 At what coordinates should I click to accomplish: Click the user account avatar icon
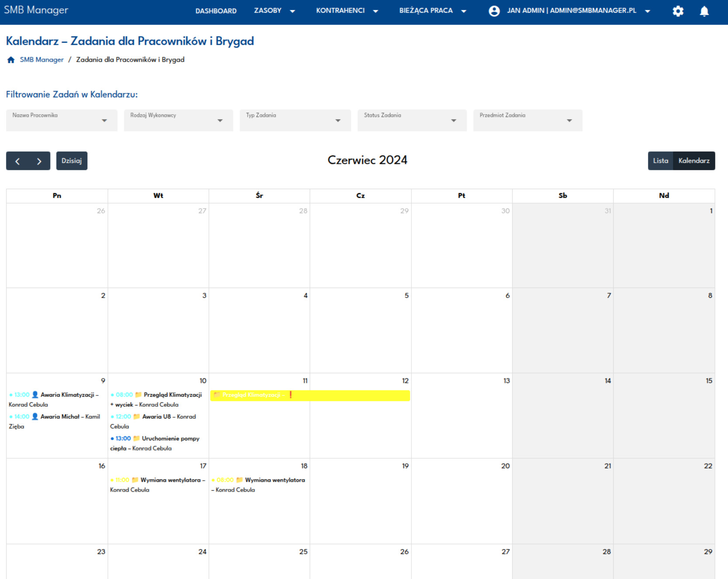pyautogui.click(x=494, y=11)
